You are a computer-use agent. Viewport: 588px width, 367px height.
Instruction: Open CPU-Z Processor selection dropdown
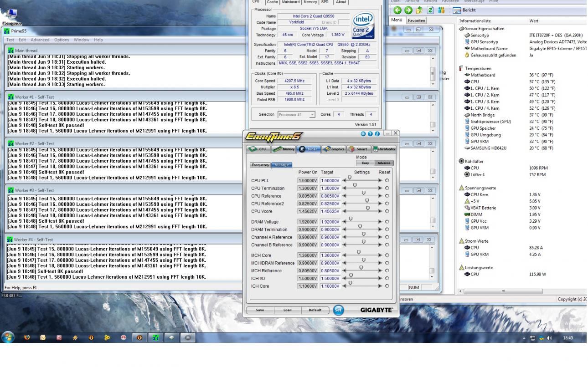coord(297,114)
